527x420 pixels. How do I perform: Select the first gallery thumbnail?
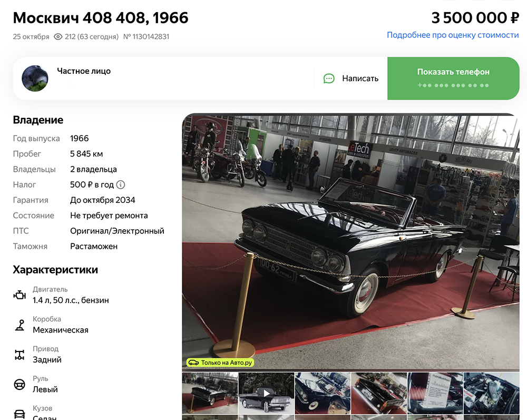pos(210,393)
